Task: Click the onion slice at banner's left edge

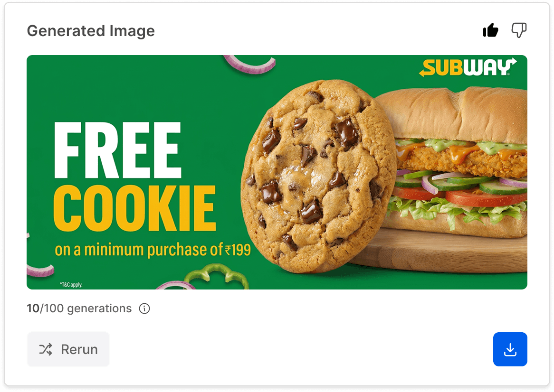Action: 40,271
